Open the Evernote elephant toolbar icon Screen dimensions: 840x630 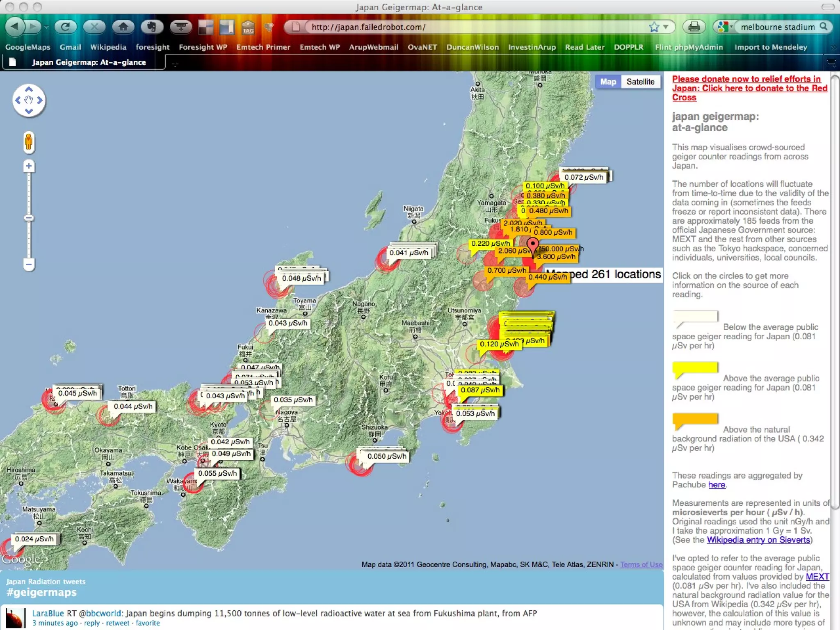(x=152, y=27)
